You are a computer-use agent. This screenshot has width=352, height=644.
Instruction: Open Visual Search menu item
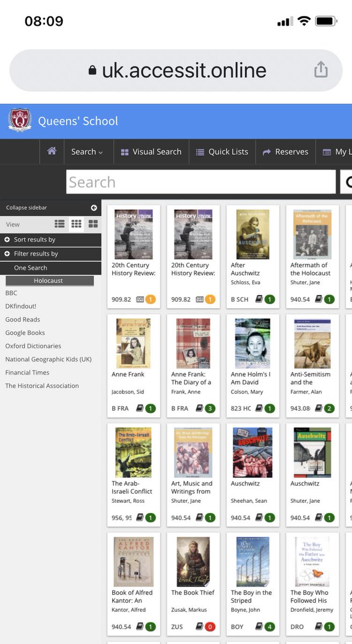(x=151, y=152)
